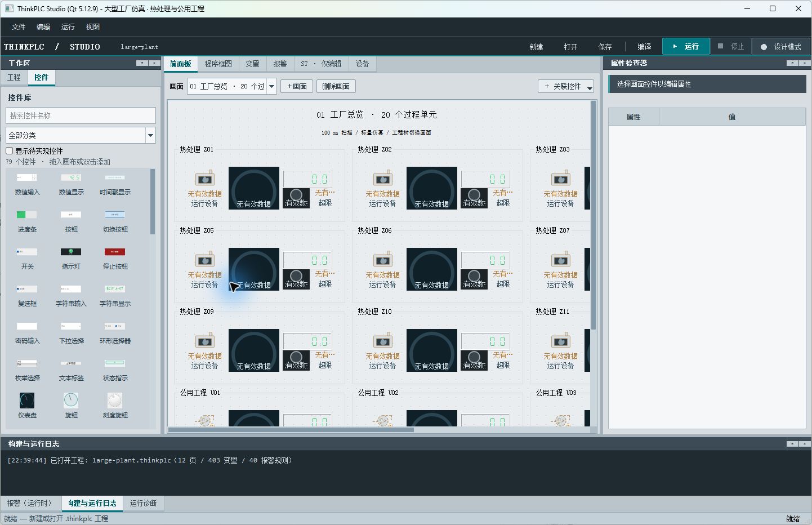812x525 pixels.
Task: Select the 旋钮 knob widget
Action: point(71,406)
